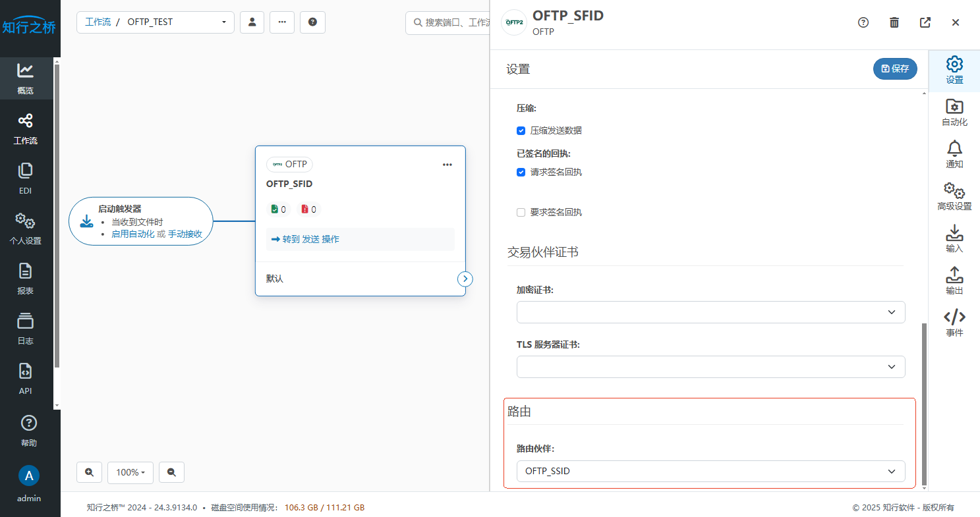The image size is (980, 517).
Task: Disable the 请求签名回执 option
Action: tap(521, 172)
